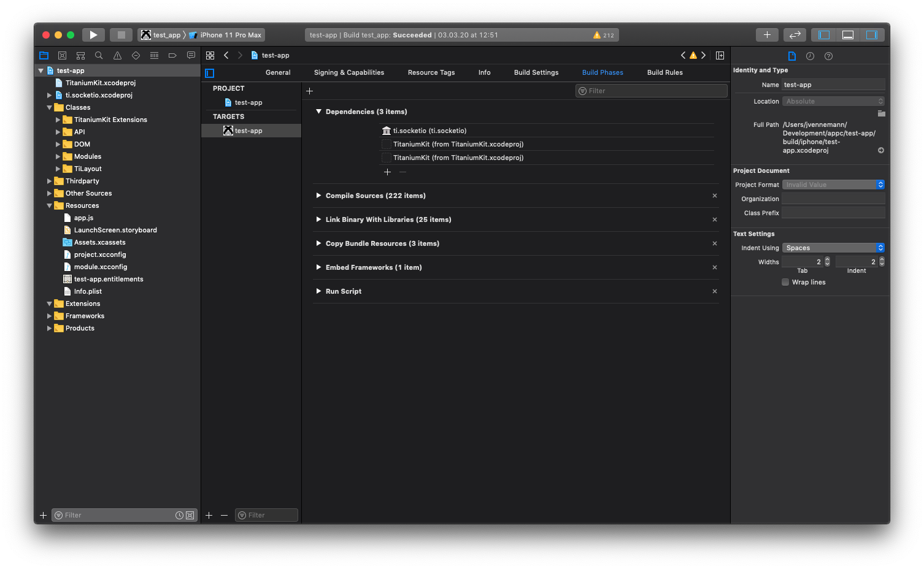Collapse the Classes folder
This screenshot has height=569, width=924.
50,107
